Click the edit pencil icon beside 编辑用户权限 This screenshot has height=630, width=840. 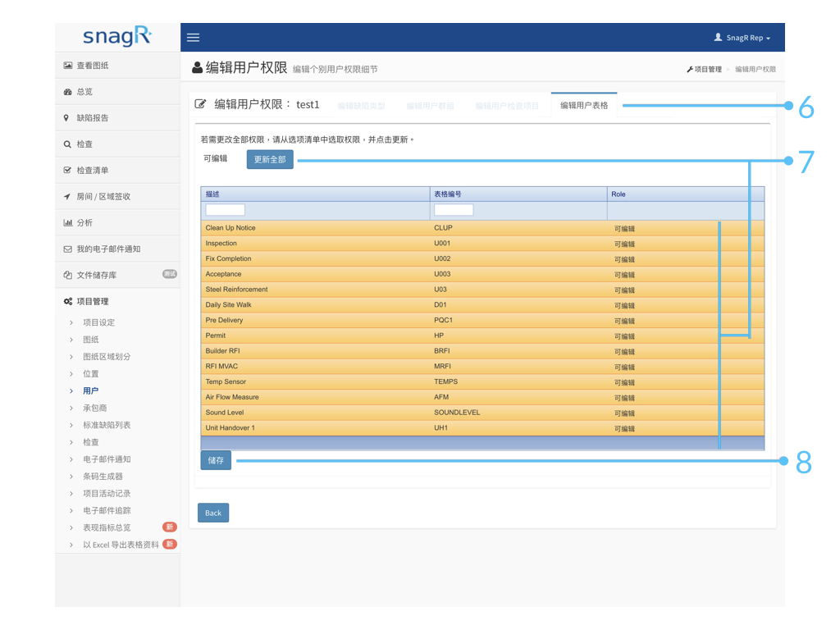point(200,104)
